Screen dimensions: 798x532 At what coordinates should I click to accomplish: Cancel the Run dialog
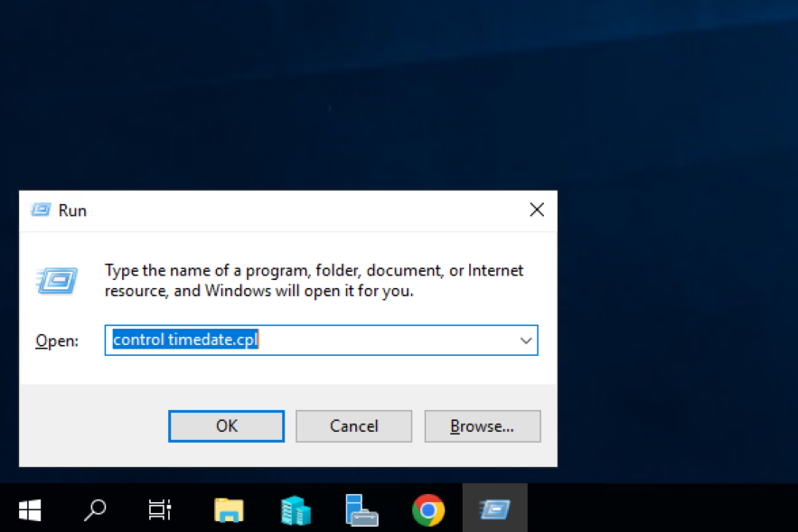point(353,425)
